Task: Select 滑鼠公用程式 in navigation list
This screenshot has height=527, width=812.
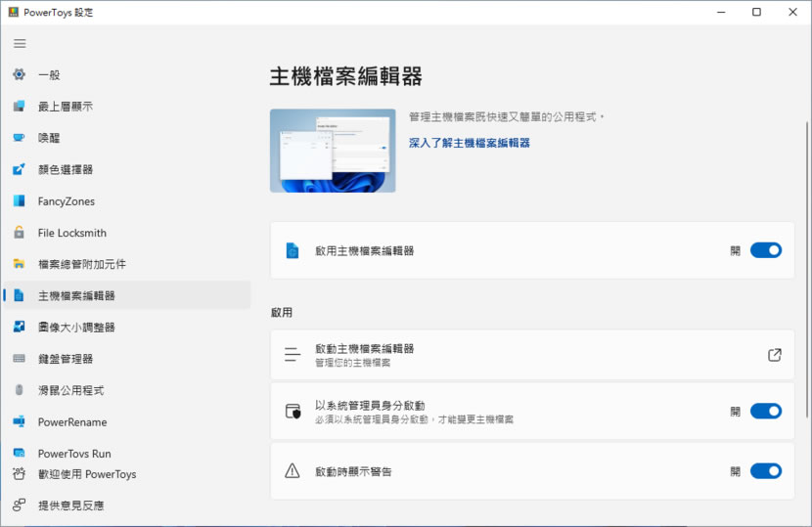Action: click(70, 390)
